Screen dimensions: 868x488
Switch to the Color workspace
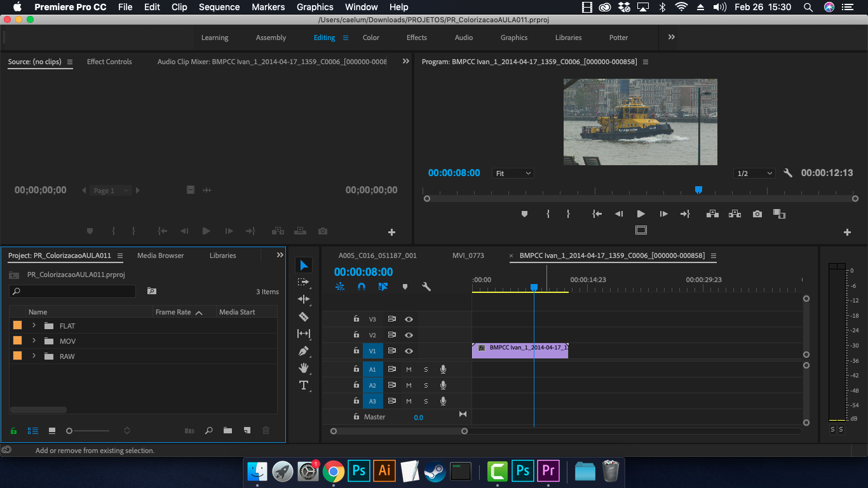pos(370,37)
